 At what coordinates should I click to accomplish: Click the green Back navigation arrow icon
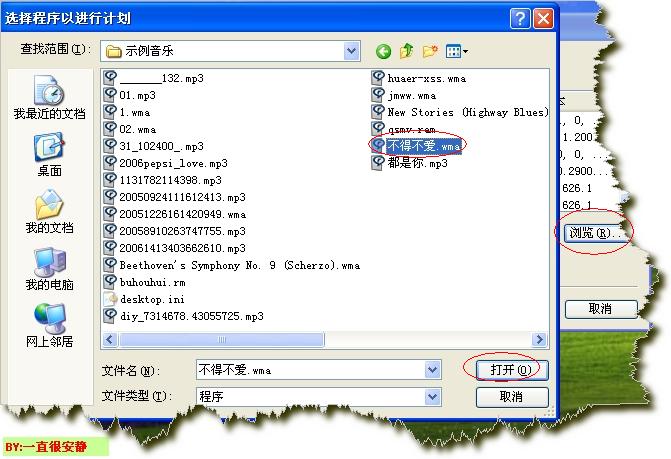(383, 50)
